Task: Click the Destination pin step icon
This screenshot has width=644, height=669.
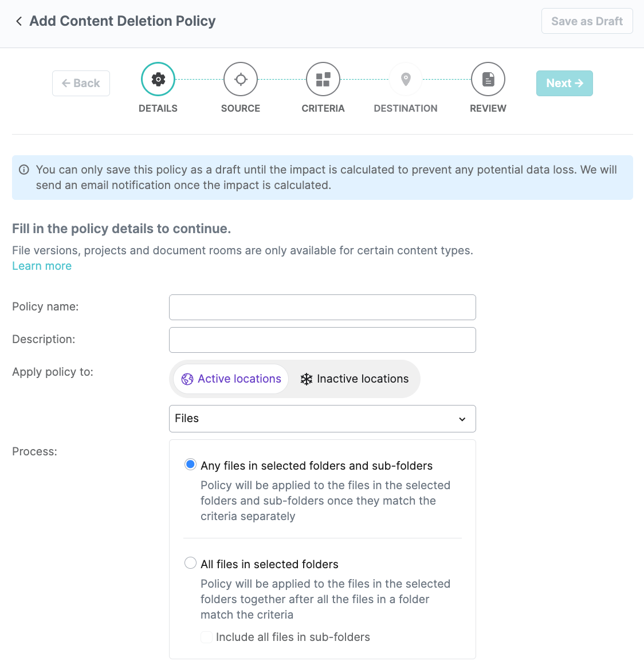Action: (406, 80)
